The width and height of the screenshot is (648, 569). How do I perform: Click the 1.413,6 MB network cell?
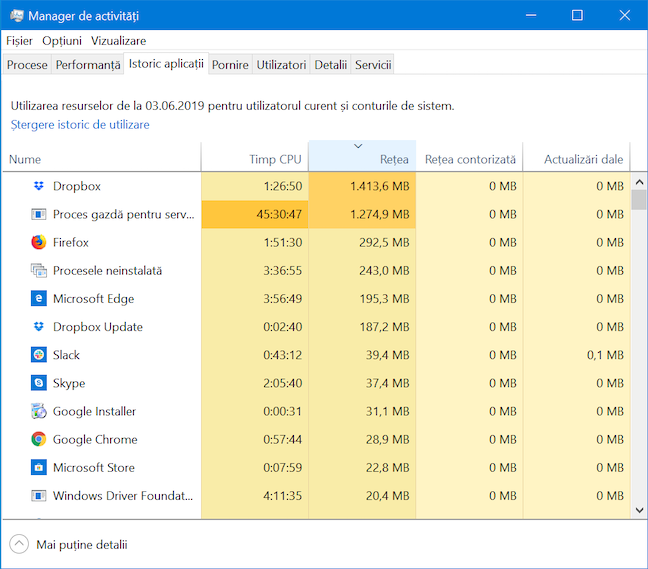[x=362, y=186]
